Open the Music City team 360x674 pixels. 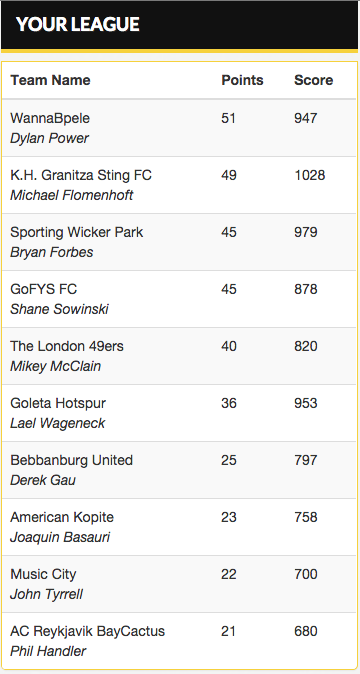pyautogui.click(x=43, y=574)
